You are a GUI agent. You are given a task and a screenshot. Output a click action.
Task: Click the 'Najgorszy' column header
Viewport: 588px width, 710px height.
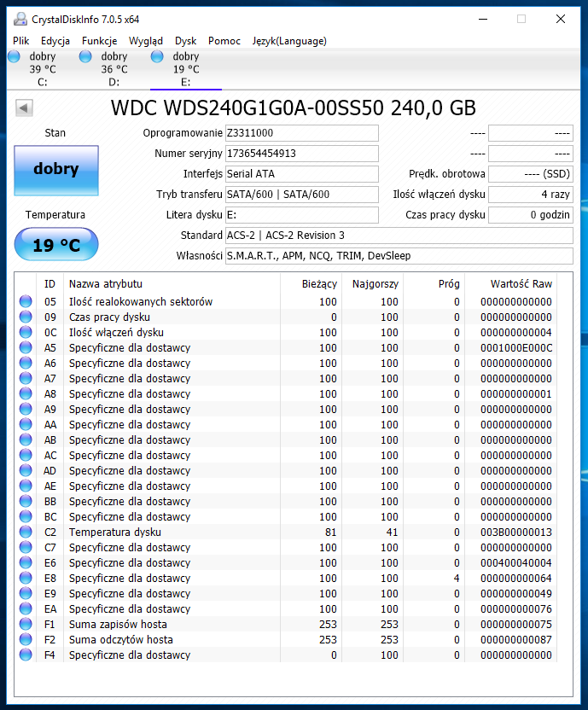tap(372, 284)
